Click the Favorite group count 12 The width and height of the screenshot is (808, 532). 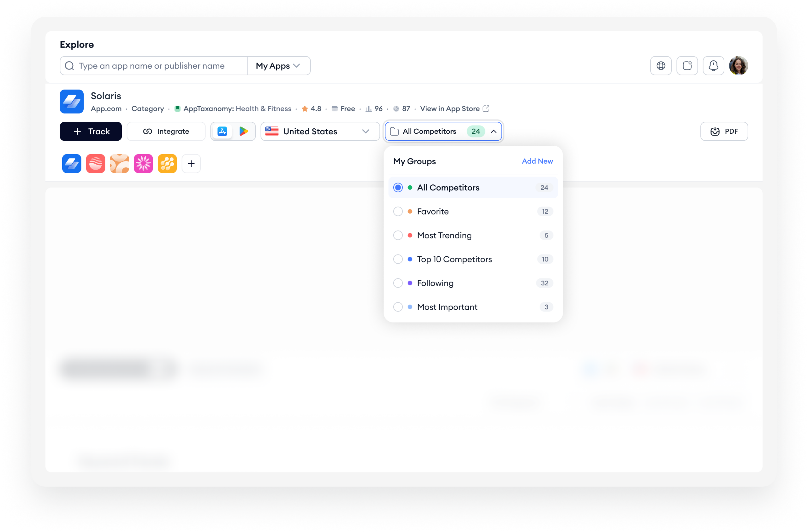point(545,211)
